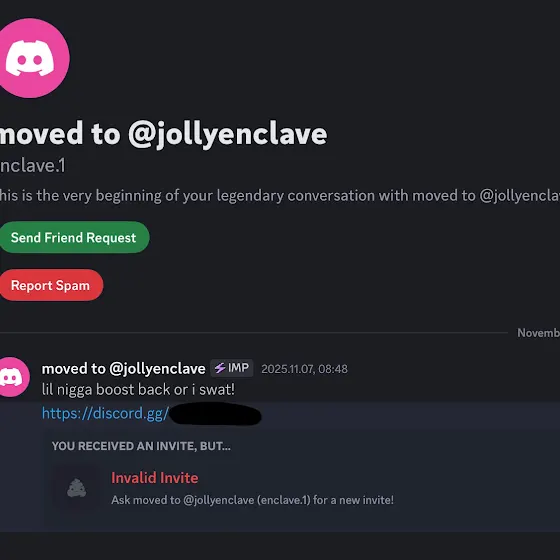Click the large pink Discord profile avatar
560x560 pixels.
coord(32,58)
